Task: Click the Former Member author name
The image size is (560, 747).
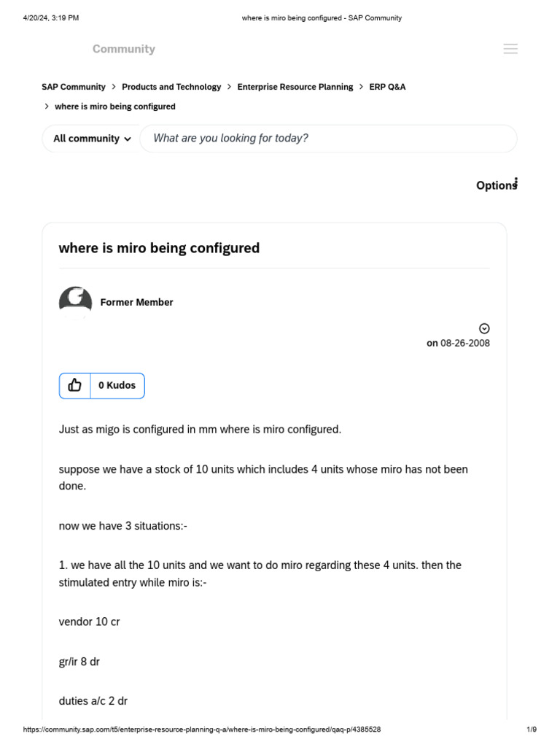Action: point(137,302)
